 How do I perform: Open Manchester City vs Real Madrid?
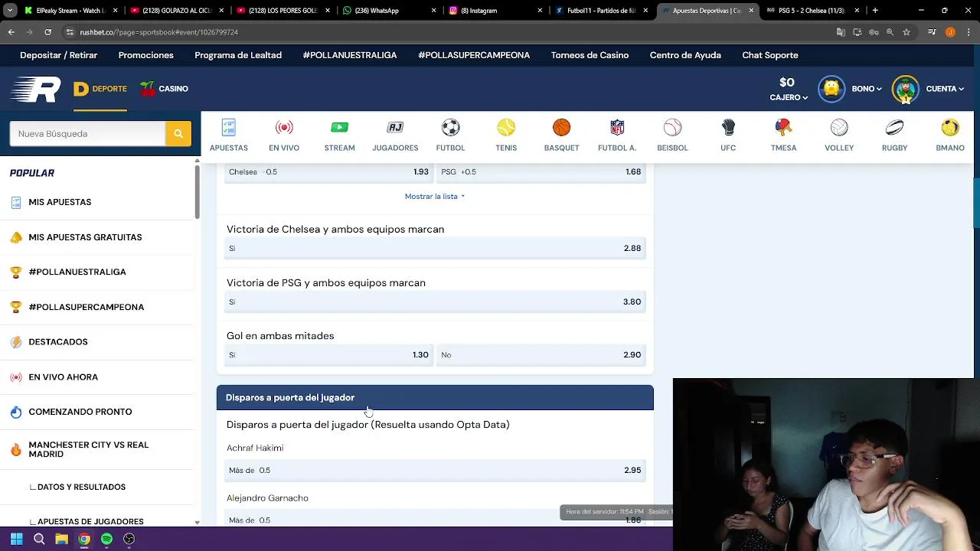tap(89, 449)
